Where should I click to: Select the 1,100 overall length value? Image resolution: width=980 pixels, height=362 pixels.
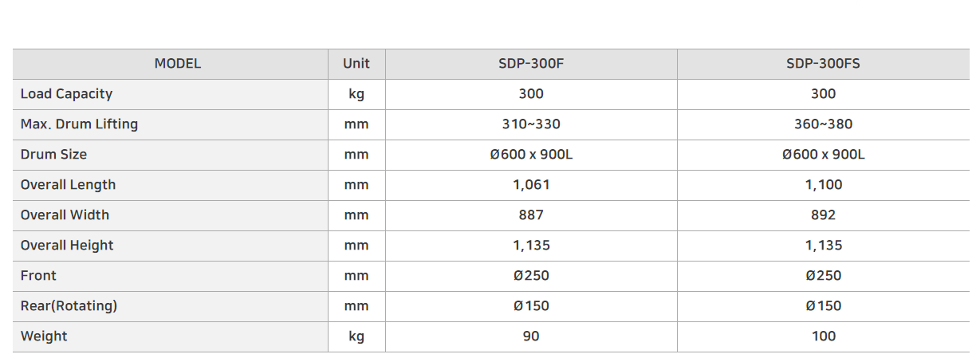(x=823, y=185)
